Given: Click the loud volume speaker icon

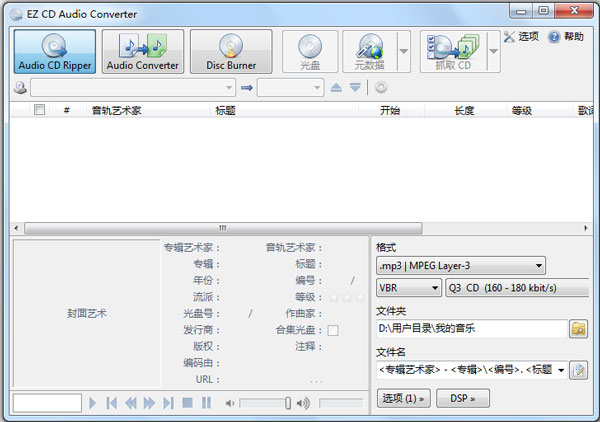Looking at the screenshot, I should (x=303, y=403).
